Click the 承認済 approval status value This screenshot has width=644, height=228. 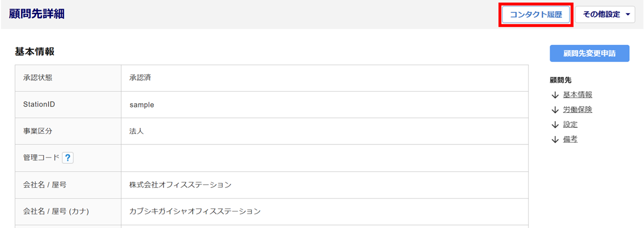click(x=140, y=78)
